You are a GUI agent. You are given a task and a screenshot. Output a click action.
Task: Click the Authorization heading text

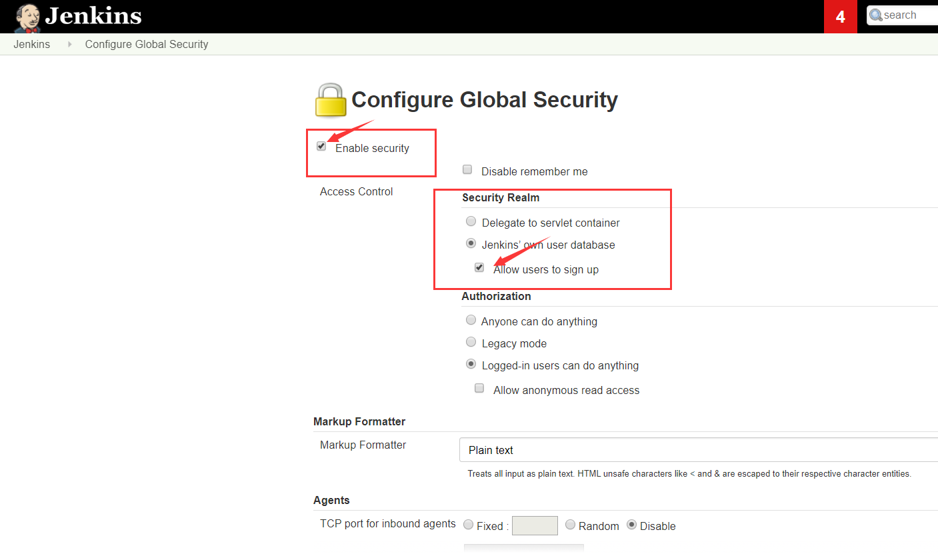click(496, 296)
